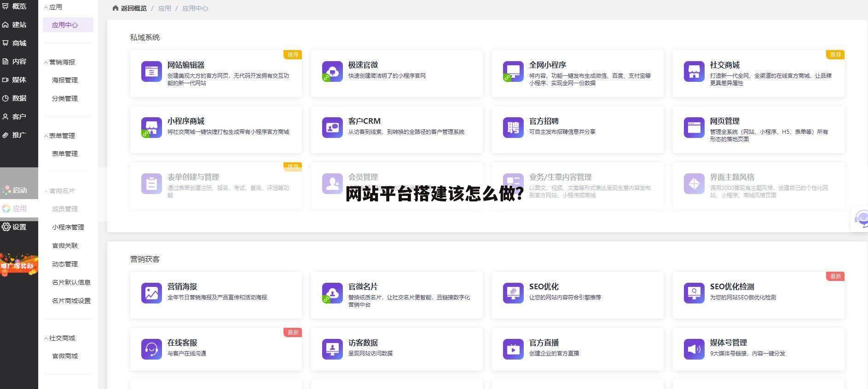Open the 媒体号管理 speaker icon
Viewport: 868px width, 389px height.
click(694, 349)
